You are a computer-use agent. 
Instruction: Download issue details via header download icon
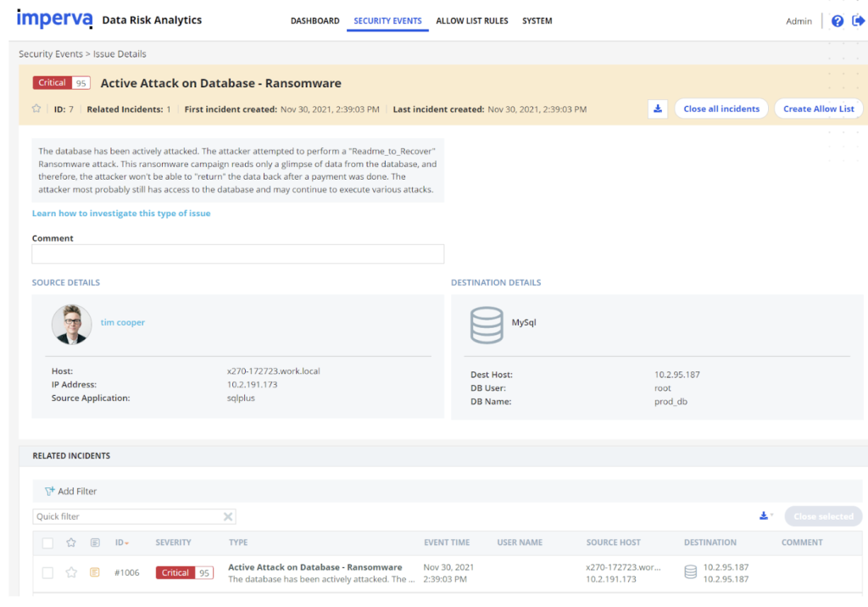tap(658, 109)
